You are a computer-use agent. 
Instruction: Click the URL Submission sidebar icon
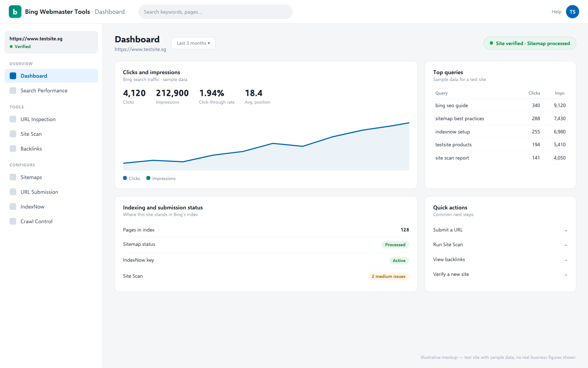[13, 192]
